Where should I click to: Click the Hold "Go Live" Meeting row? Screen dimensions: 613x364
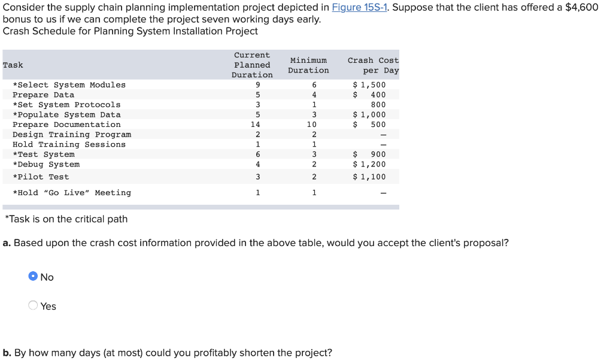(201, 193)
